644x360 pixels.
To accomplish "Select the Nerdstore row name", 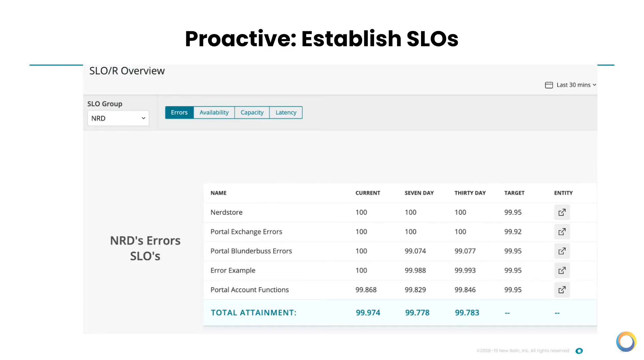I will [226, 212].
